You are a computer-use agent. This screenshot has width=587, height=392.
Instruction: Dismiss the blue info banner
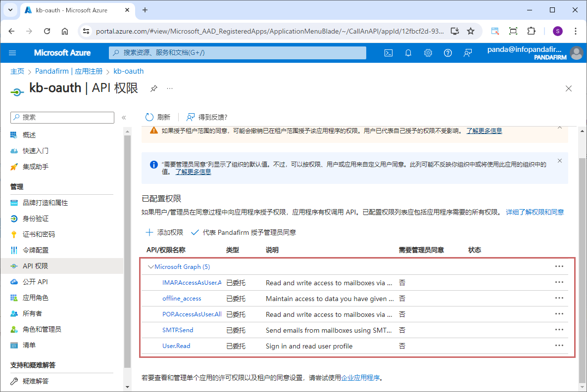560,161
